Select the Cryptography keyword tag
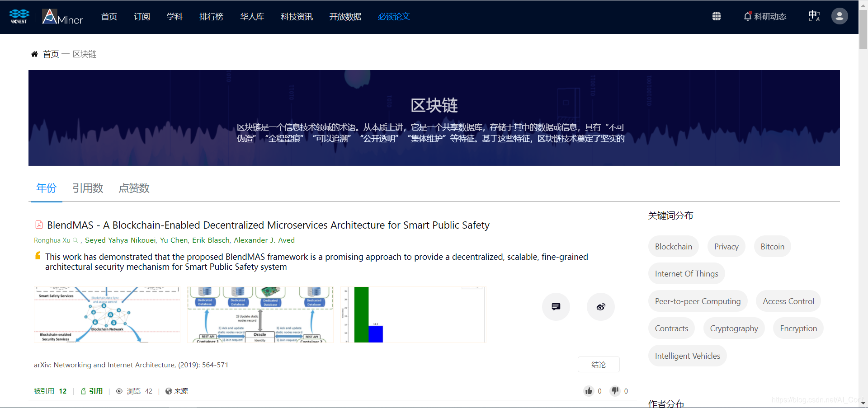 (734, 328)
